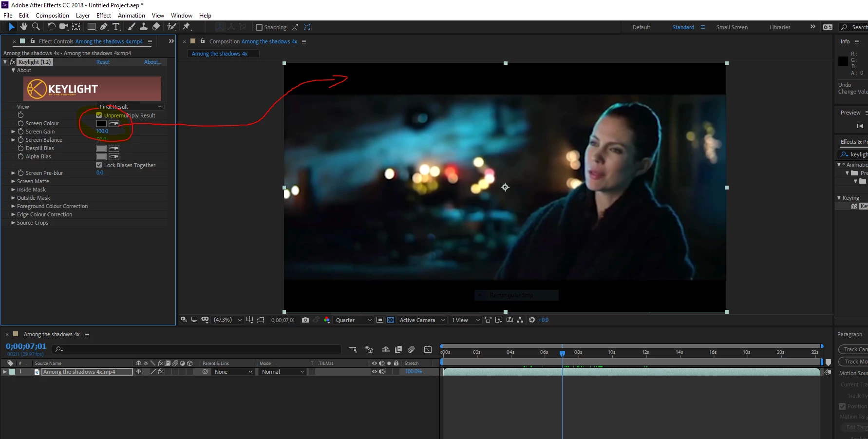This screenshot has width=868, height=439.
Task: Take a snapshot with camera icon
Action: click(305, 320)
